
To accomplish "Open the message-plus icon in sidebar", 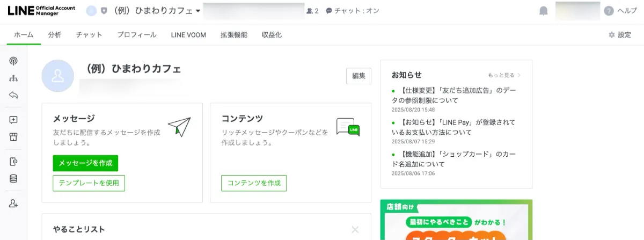I will coord(14,120).
